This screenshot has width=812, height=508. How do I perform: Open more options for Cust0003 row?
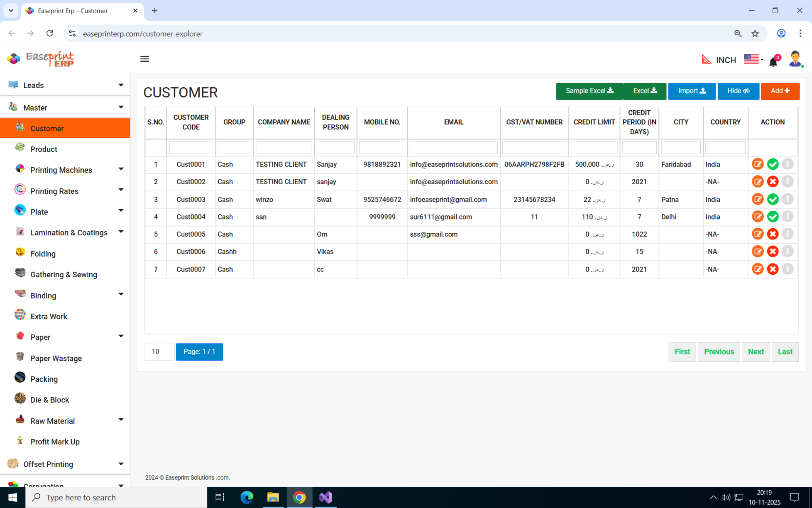787,199
